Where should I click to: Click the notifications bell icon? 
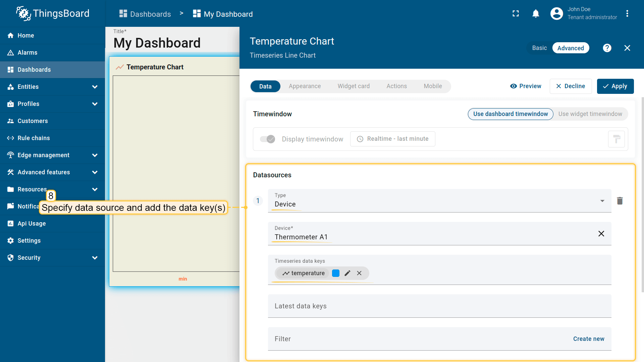(536, 13)
